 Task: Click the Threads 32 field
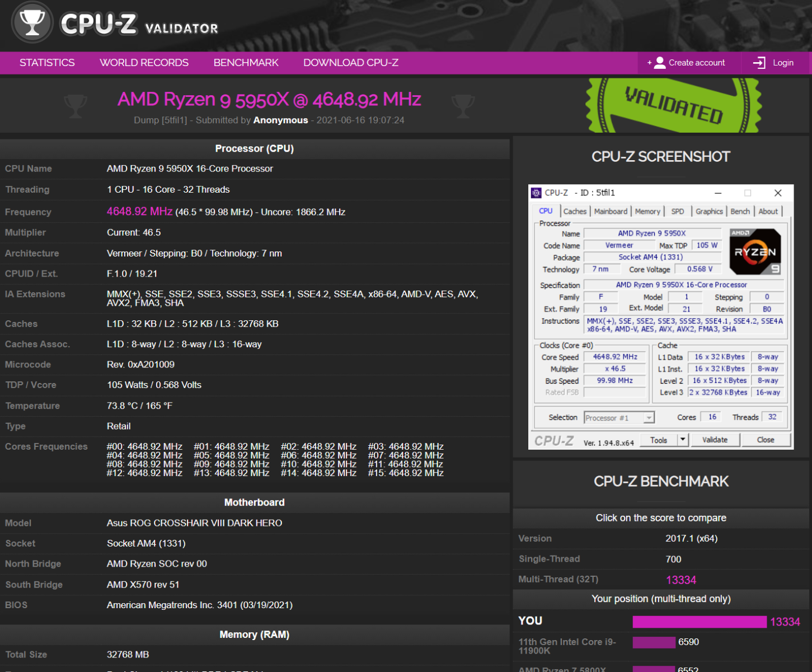(x=772, y=417)
